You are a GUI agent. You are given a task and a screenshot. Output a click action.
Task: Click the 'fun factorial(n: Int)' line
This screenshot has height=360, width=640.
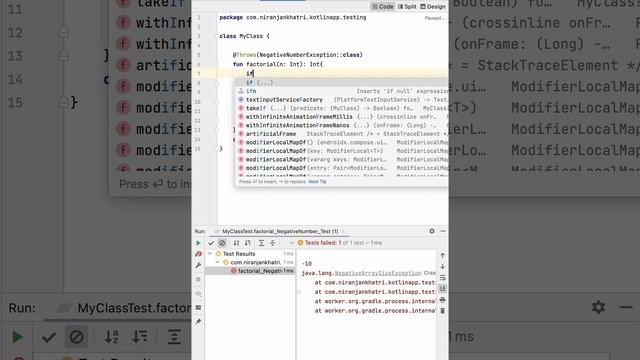pos(278,64)
